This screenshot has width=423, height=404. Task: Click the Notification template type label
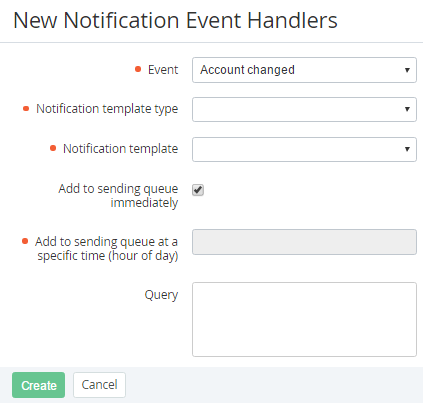tap(107, 109)
